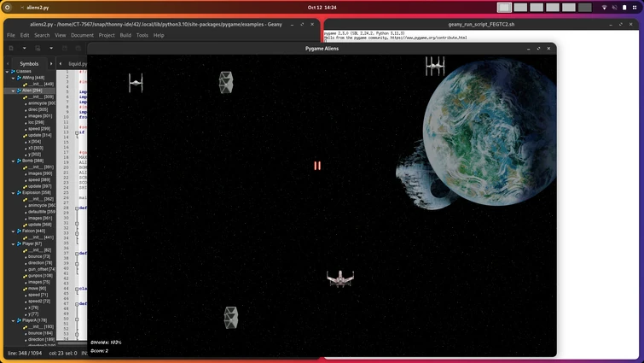The image size is (644, 363).
Task: Select the Symbols sidebar tab
Action: [x=29, y=64]
